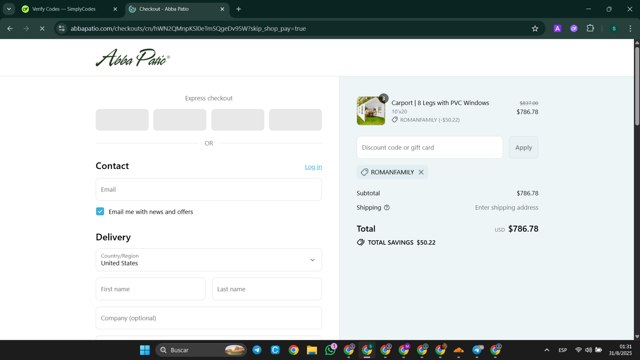640x360 pixels.
Task: Switch to the Verify Codes — SimplyCodes tab
Action: 64,9
